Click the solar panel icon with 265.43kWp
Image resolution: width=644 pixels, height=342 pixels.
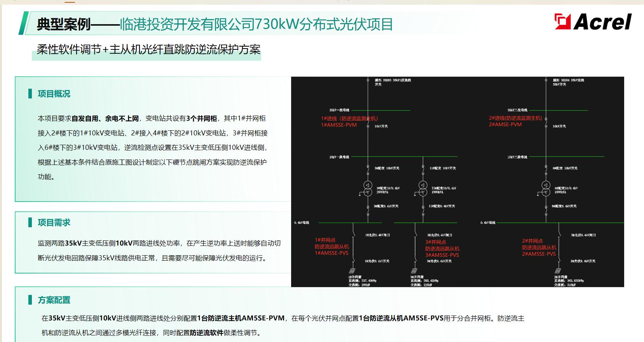pos(414,270)
